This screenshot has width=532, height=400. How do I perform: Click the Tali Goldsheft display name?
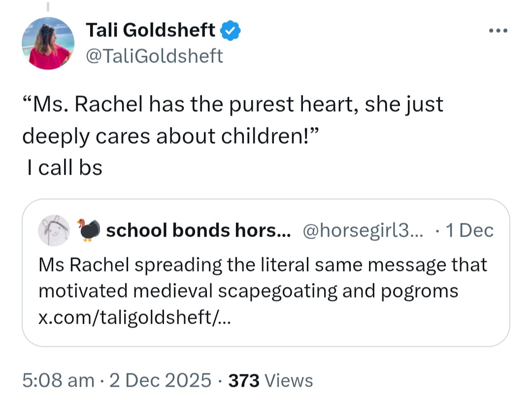click(x=150, y=30)
